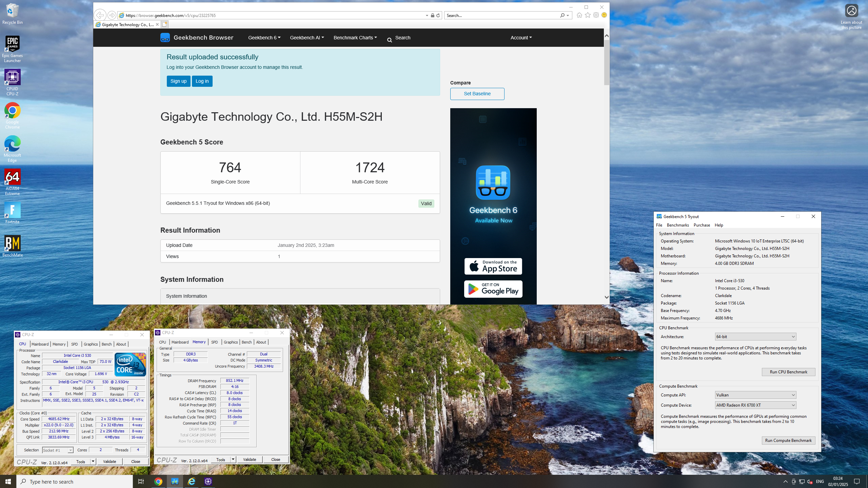Open browser Favorites star icon

pos(588,15)
